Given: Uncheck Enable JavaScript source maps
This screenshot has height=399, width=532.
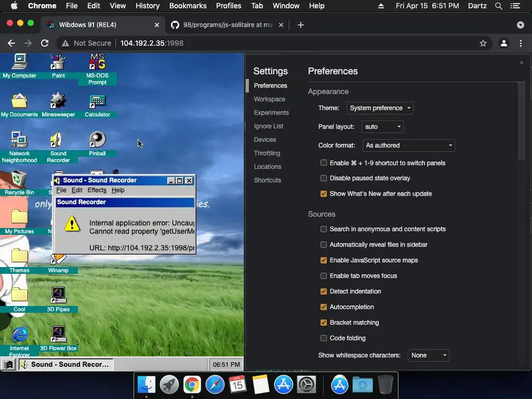Looking at the screenshot, I should [324, 260].
